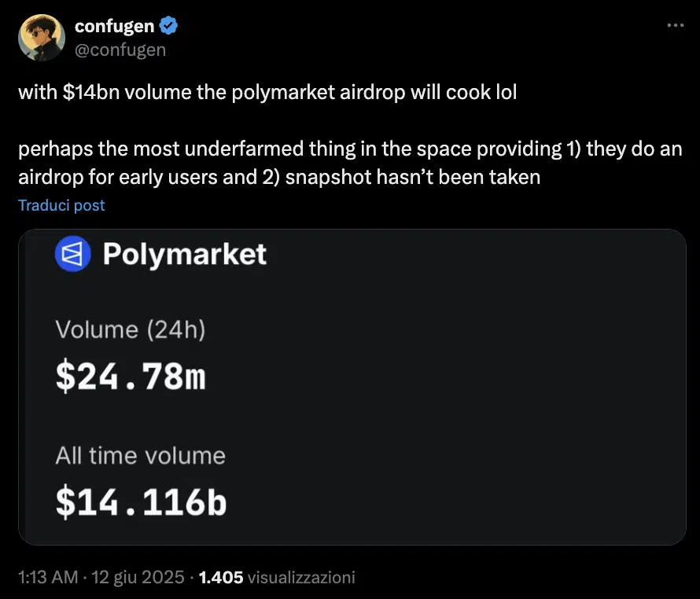
Task: Click the 1.405 views number
Action: click(221, 578)
